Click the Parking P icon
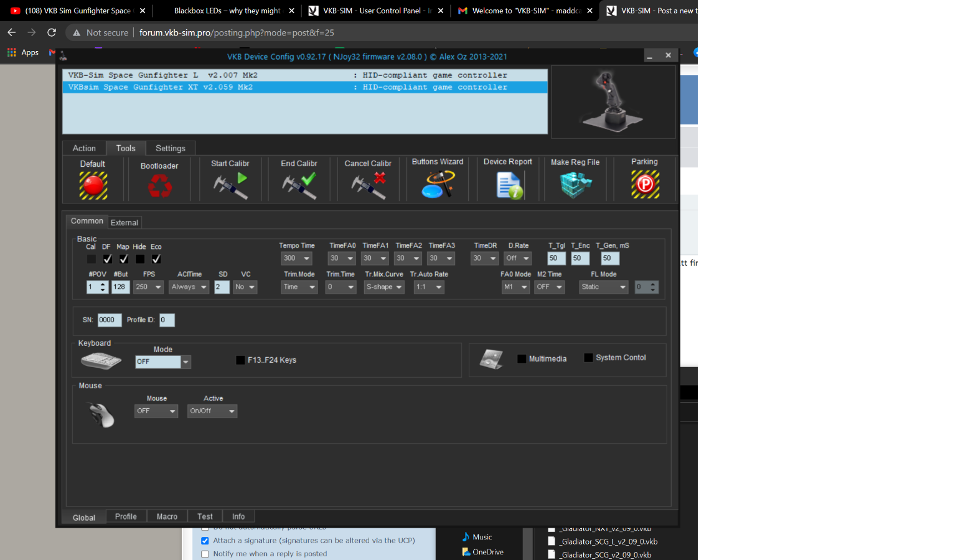This screenshot has width=958, height=560. click(x=645, y=184)
